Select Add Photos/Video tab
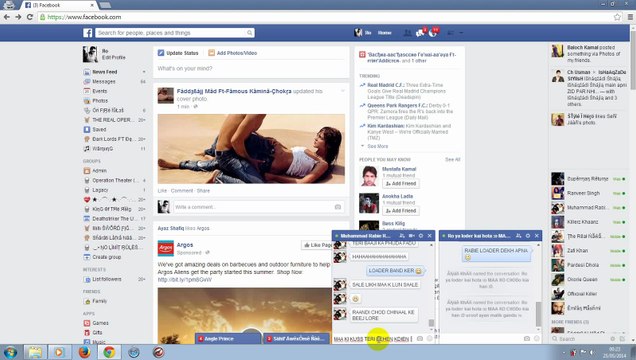Screen dimensions: 636x360 coord(232,53)
